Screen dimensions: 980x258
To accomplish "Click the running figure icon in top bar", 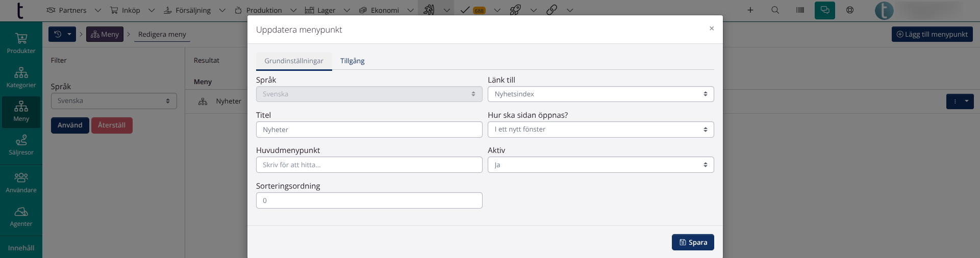I will [x=429, y=10].
